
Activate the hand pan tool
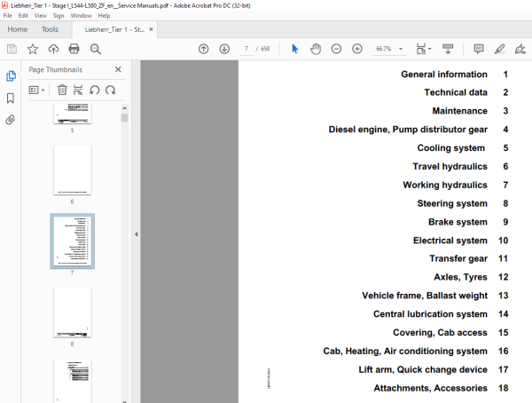(316, 49)
